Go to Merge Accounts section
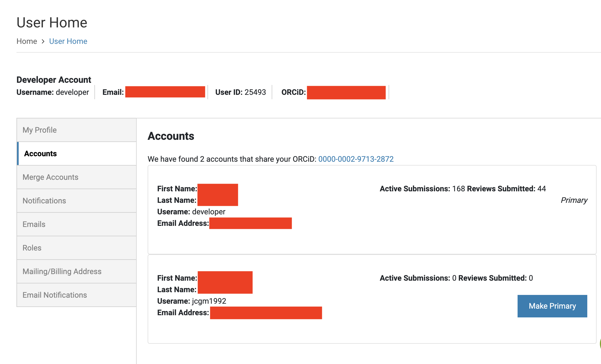601x364 pixels. click(50, 177)
